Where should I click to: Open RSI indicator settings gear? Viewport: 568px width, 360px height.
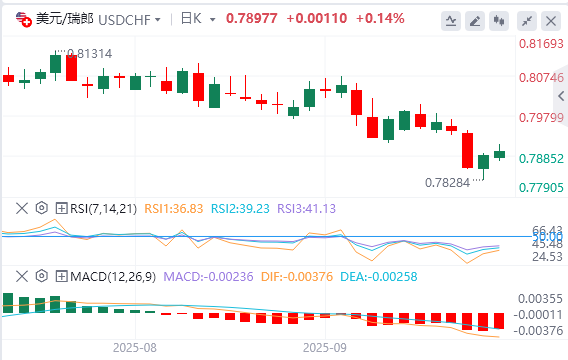pyautogui.click(x=42, y=208)
